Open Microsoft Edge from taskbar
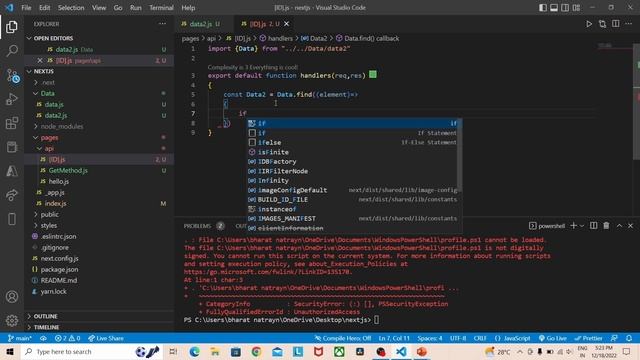 pyautogui.click(x=194, y=351)
